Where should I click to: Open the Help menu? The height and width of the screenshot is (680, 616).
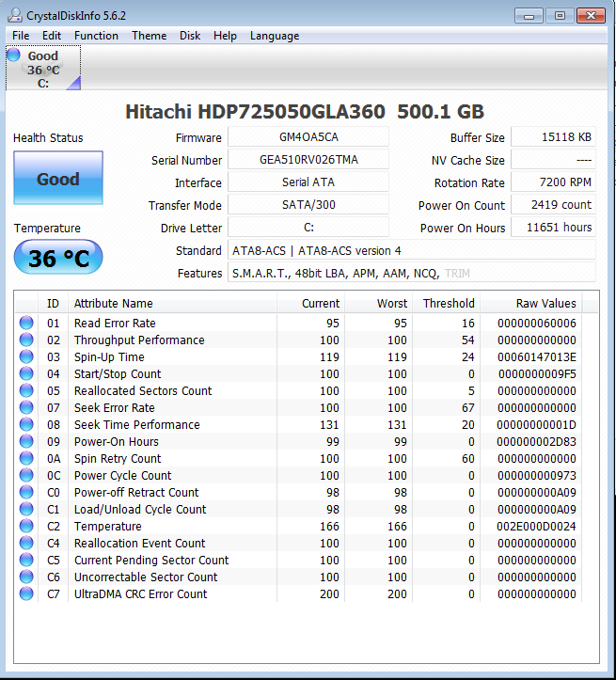pos(225,36)
